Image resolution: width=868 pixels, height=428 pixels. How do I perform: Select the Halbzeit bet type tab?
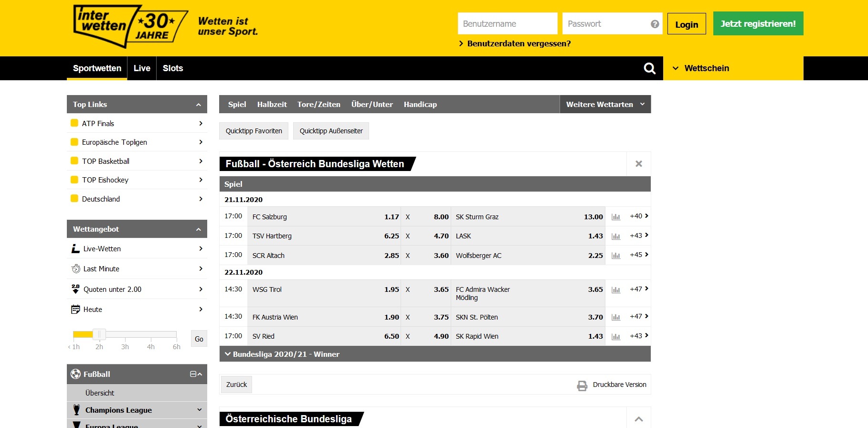pyautogui.click(x=272, y=104)
